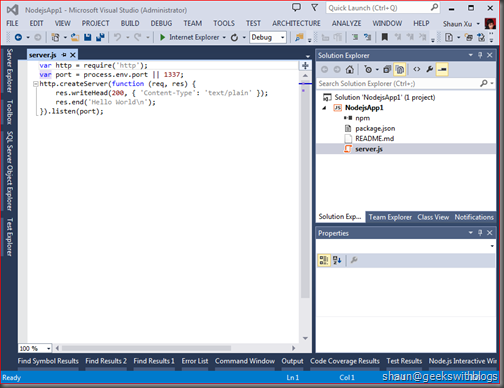504x388 pixels.
Task: Switch to the Class View tab
Action: coord(433,217)
